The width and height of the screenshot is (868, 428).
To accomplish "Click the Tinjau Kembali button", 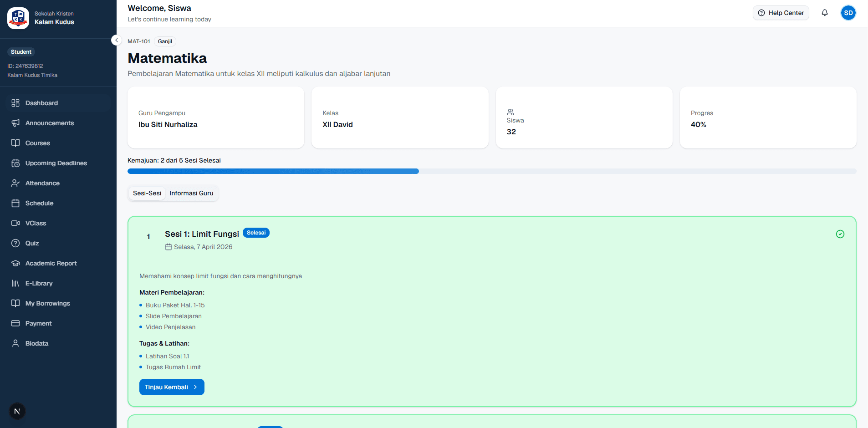I will (172, 387).
